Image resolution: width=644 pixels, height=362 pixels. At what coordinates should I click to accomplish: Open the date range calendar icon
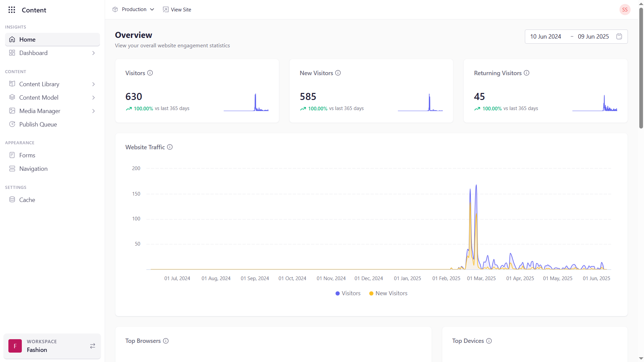point(619,37)
